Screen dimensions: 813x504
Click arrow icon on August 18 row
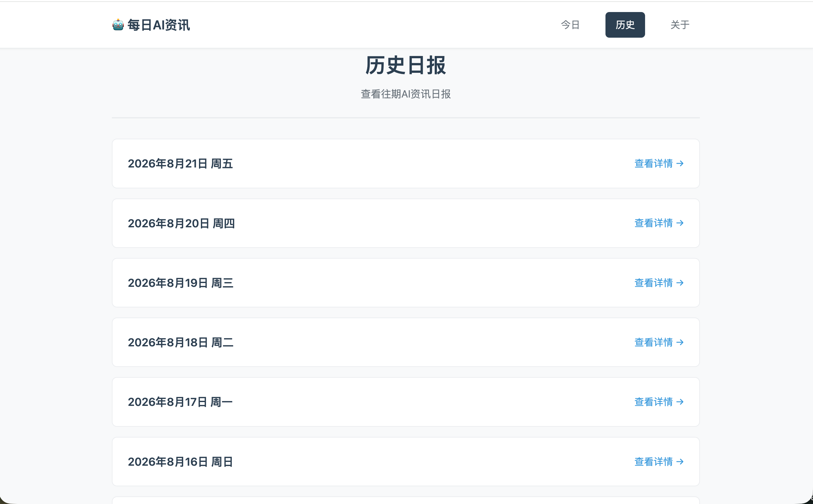pos(680,342)
